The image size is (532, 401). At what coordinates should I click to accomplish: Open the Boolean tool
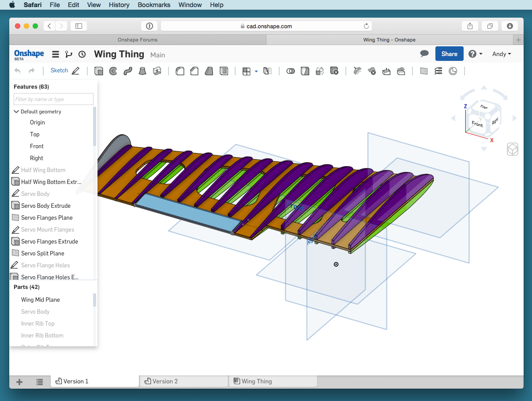(290, 71)
